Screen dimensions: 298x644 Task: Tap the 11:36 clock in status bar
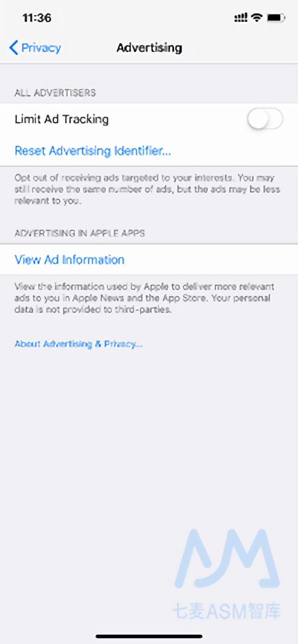coord(37,18)
